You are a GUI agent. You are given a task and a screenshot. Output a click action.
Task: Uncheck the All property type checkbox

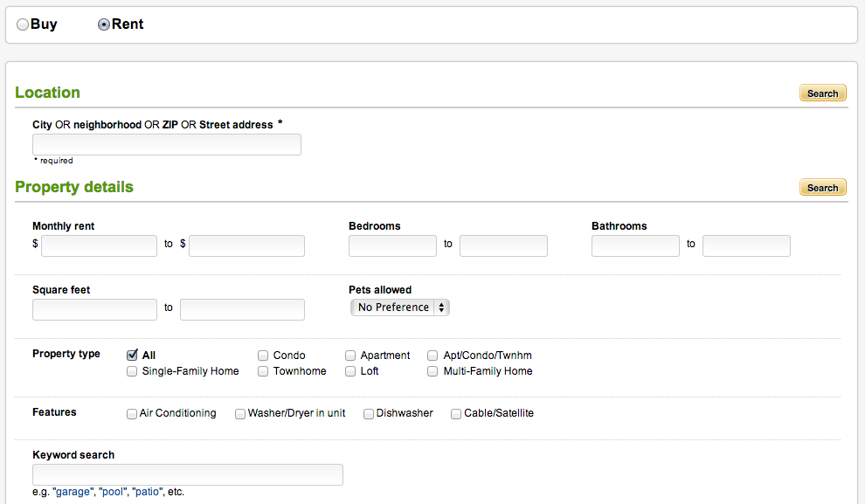point(133,356)
